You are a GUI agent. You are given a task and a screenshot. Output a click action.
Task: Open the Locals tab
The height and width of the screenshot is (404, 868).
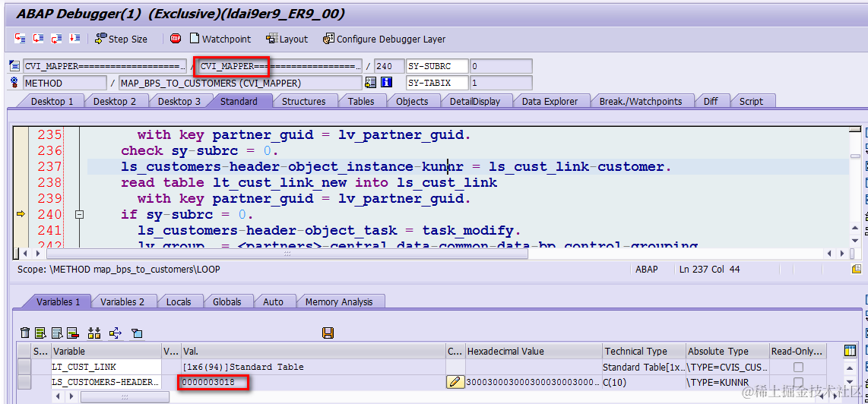click(x=179, y=302)
